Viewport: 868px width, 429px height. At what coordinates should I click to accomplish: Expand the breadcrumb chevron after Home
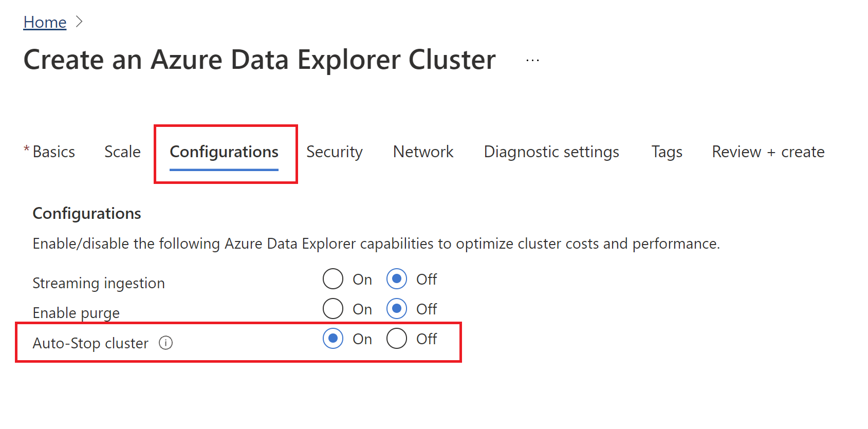click(x=80, y=22)
